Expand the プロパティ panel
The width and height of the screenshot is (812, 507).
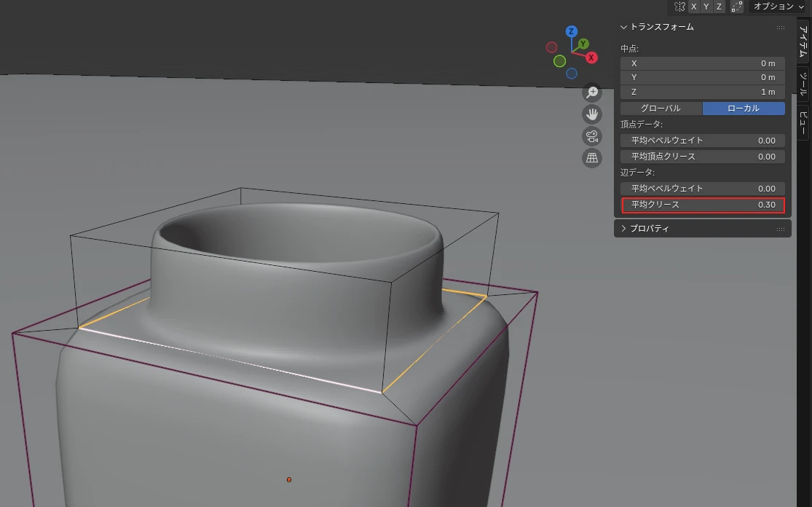(x=624, y=229)
